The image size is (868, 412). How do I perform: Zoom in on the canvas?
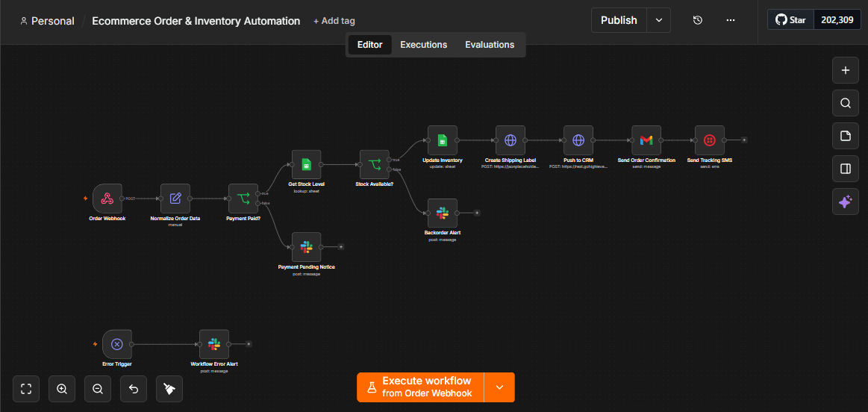coord(62,389)
